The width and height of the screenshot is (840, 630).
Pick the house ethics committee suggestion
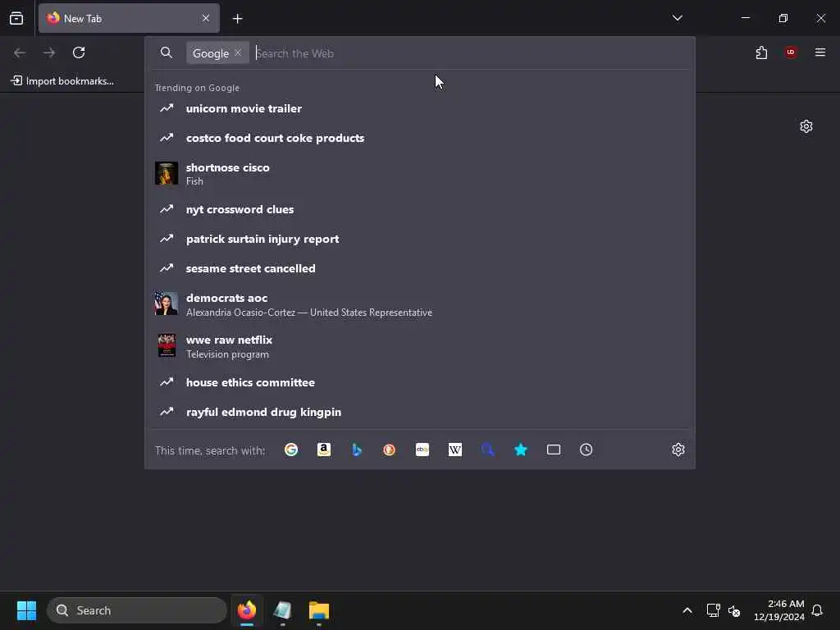tap(420, 382)
